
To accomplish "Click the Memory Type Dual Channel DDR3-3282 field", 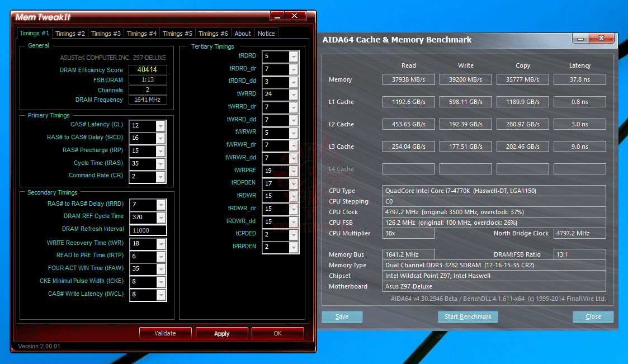I will (494, 265).
